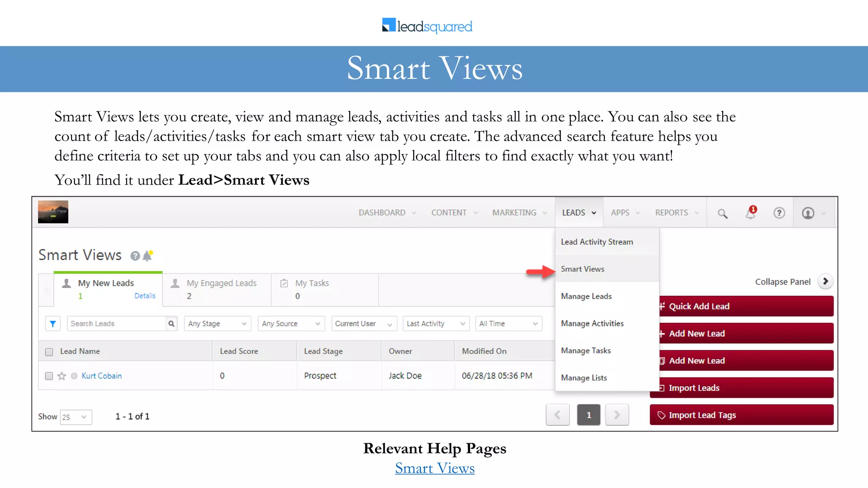Click the search magnifier icon in top navigation

(722, 213)
